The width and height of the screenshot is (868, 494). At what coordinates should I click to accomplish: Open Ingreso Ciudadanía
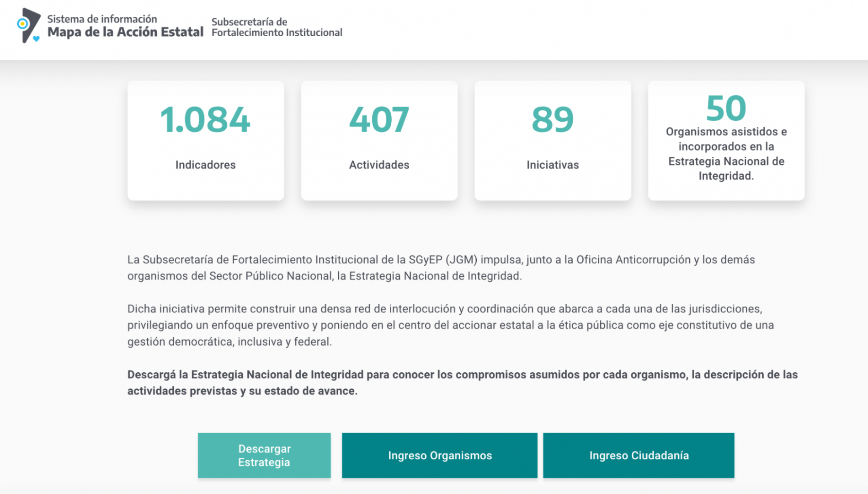click(639, 456)
